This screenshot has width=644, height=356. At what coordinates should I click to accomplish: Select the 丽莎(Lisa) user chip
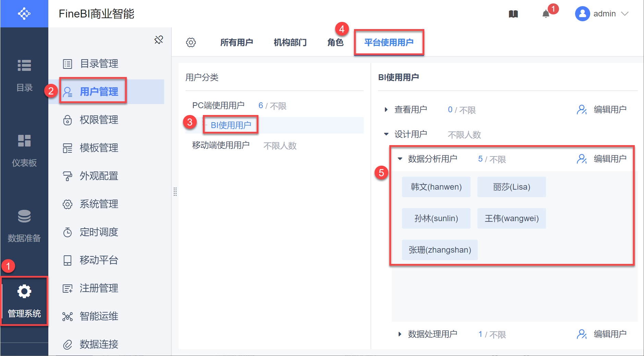pos(512,187)
